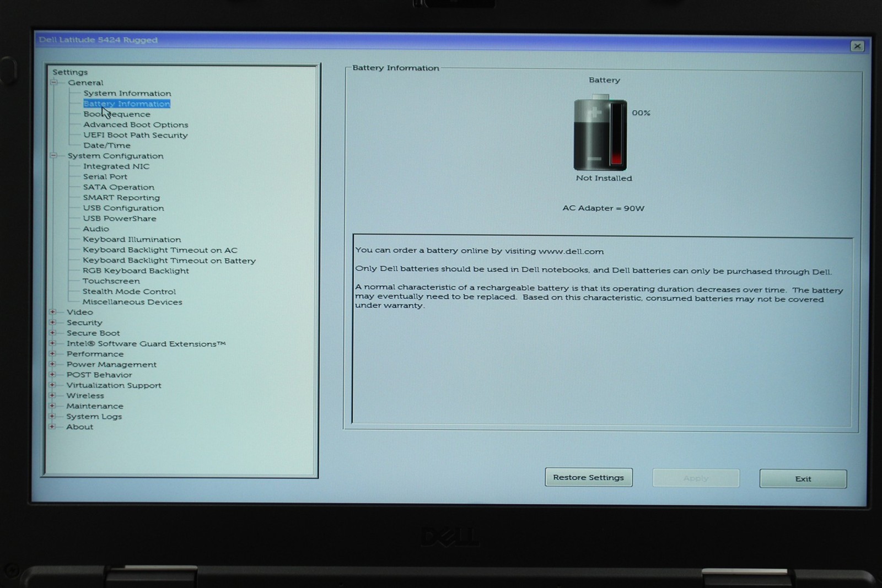Expand the Wireless node
Image resolution: width=882 pixels, height=588 pixels.
[x=53, y=396]
